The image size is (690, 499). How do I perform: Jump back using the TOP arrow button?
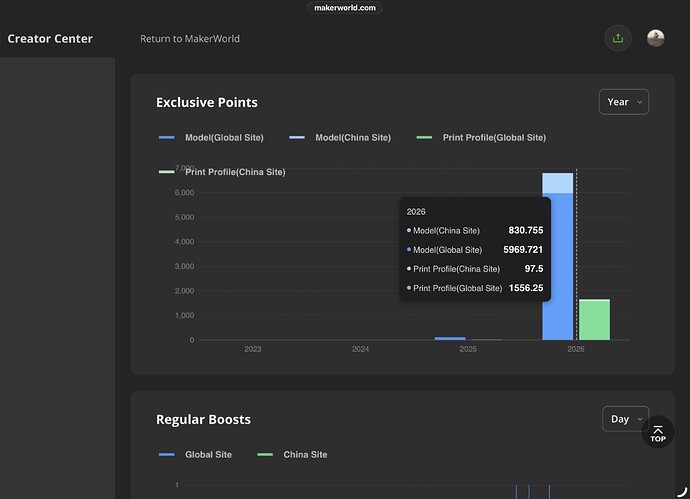(658, 432)
